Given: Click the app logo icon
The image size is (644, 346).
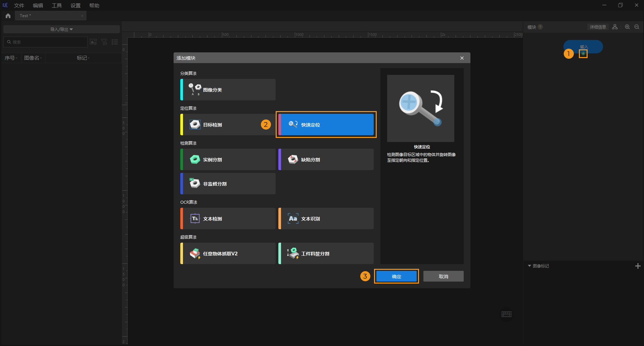Looking at the screenshot, I should point(5,5).
